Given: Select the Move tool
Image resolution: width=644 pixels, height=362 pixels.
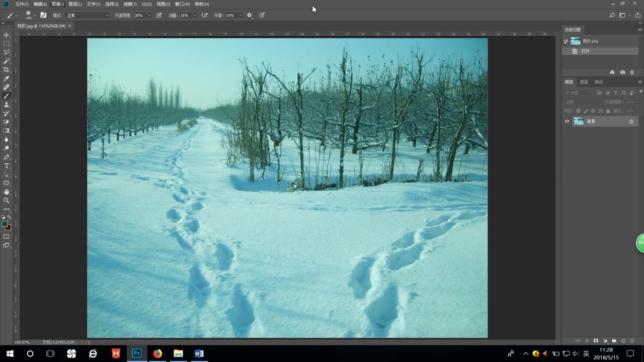Looking at the screenshot, I should 7,35.
